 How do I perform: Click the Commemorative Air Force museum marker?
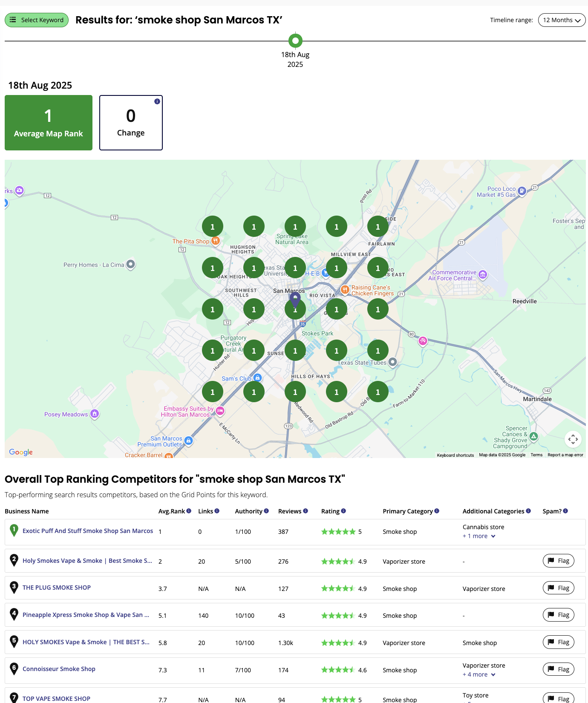point(483,275)
